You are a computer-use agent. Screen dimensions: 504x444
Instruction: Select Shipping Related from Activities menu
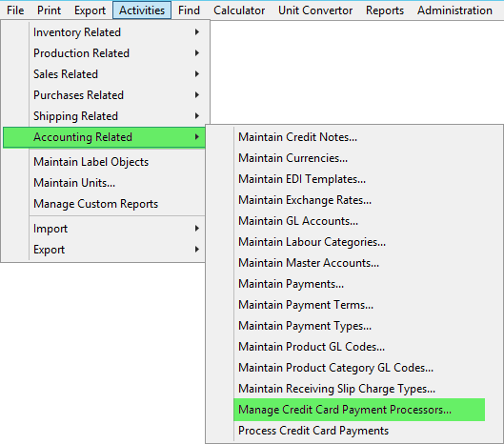tap(104, 116)
